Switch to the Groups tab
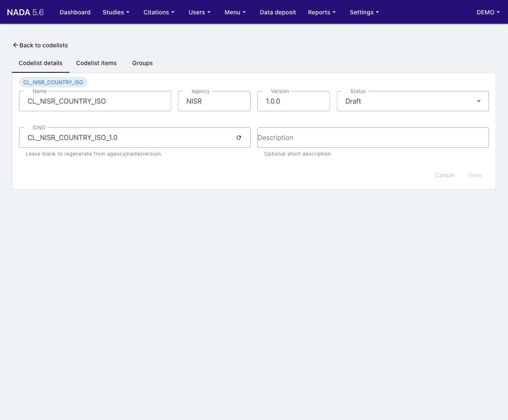The image size is (508, 420). pyautogui.click(x=142, y=63)
